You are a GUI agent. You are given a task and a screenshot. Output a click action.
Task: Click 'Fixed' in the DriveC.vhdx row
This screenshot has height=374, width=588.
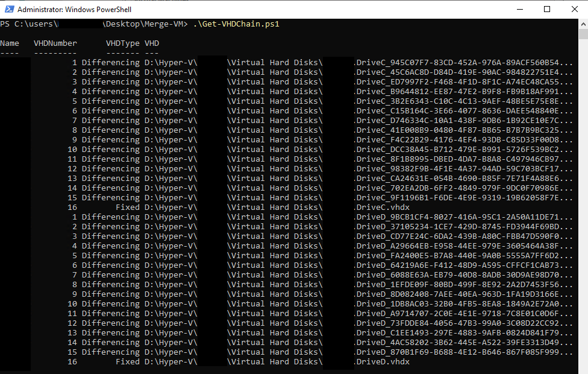128,208
